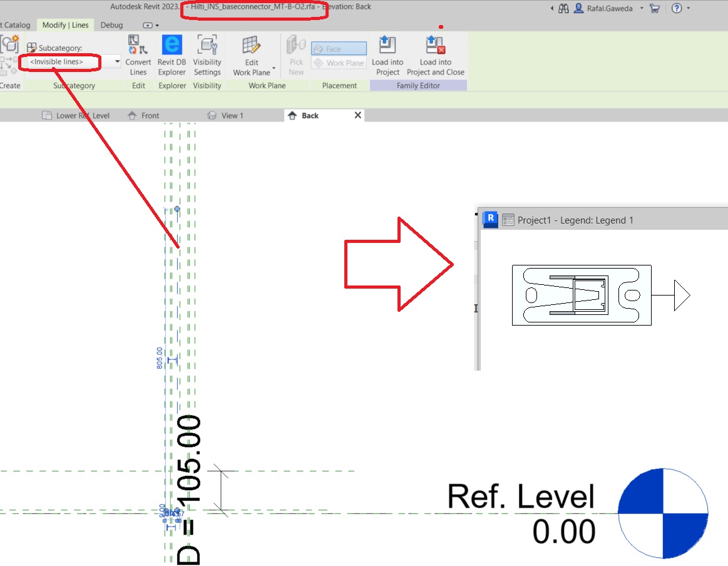Click the blue section marker symbol

662,513
